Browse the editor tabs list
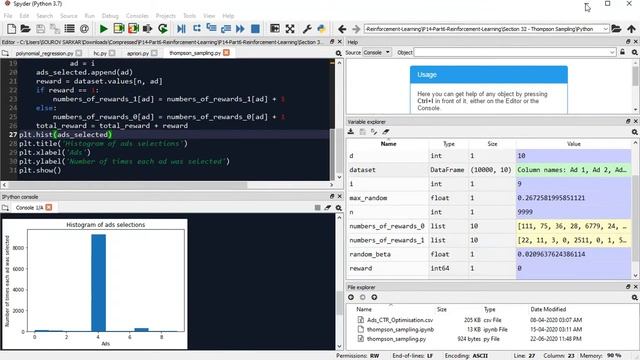This screenshot has width=640, height=360. tap(5, 53)
